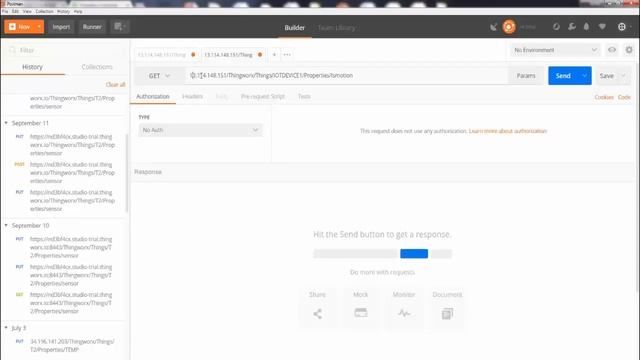Open the PUT 34.196.141.203 TEMP history request
This screenshot has height=360, width=640.
click(65, 345)
